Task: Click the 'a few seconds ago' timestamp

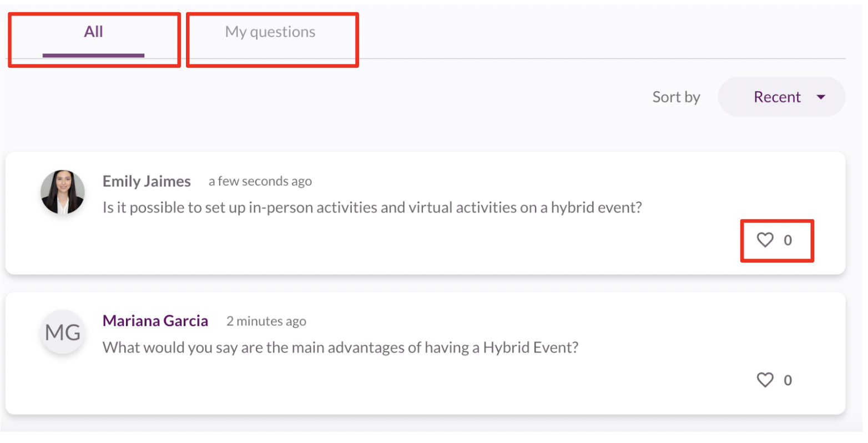Action: 260,182
